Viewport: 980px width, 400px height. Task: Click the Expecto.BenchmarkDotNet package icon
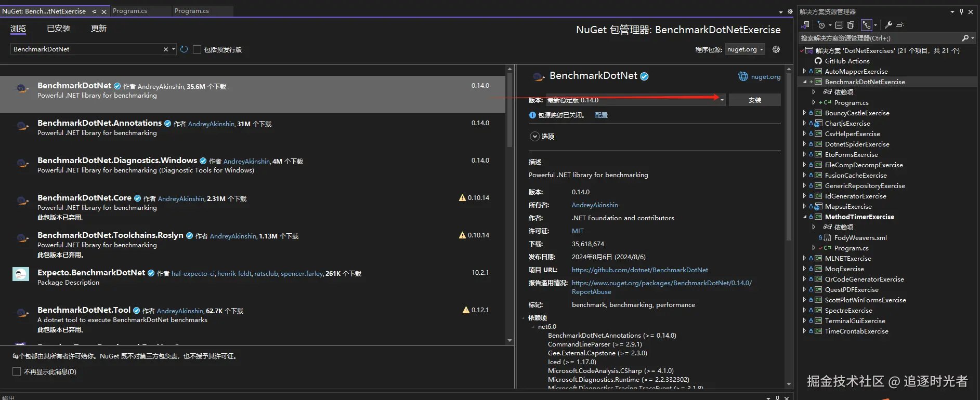(21, 273)
